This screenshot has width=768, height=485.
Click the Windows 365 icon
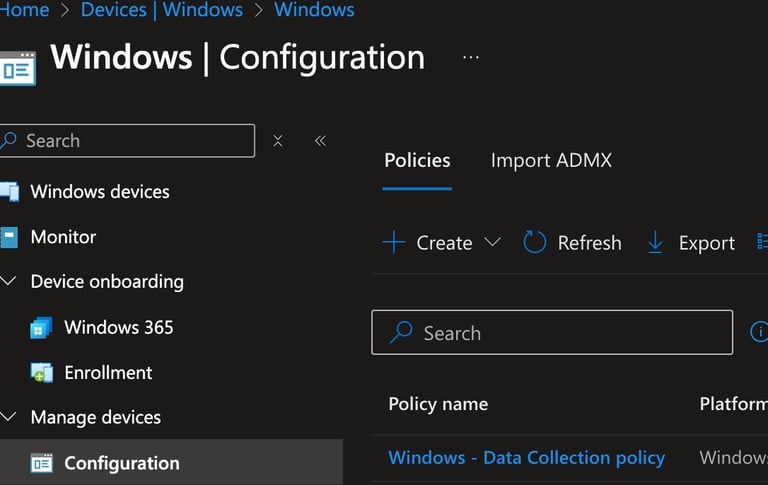(x=41, y=328)
